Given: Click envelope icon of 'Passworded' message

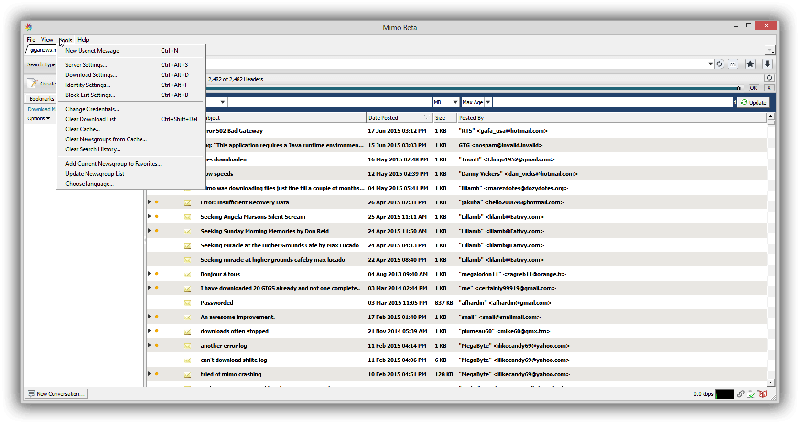Looking at the screenshot, I should point(187,303).
